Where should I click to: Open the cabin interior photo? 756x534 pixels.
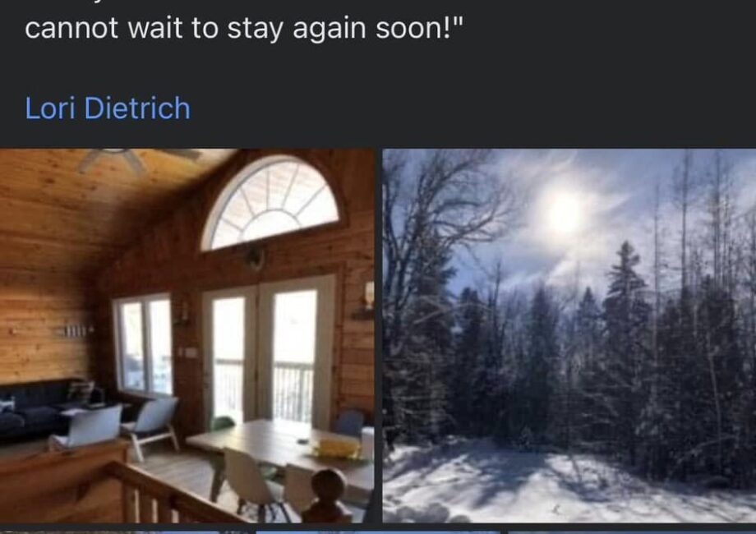pos(187,335)
